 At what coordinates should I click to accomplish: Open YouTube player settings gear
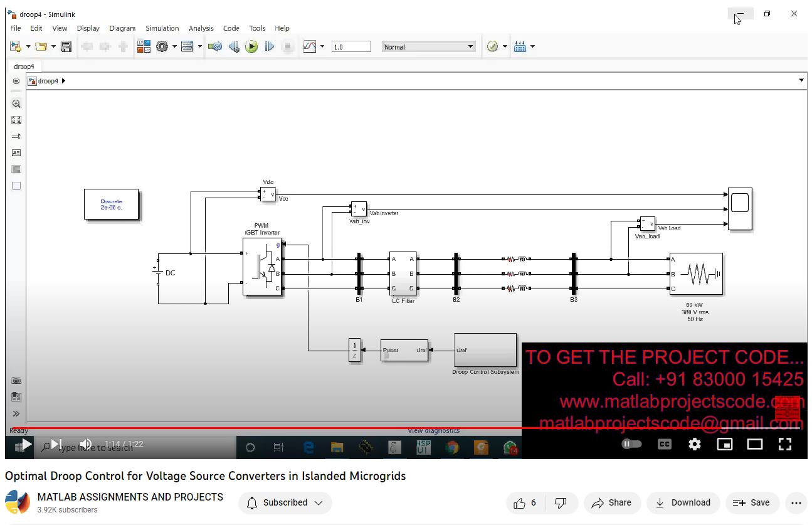tap(694, 444)
